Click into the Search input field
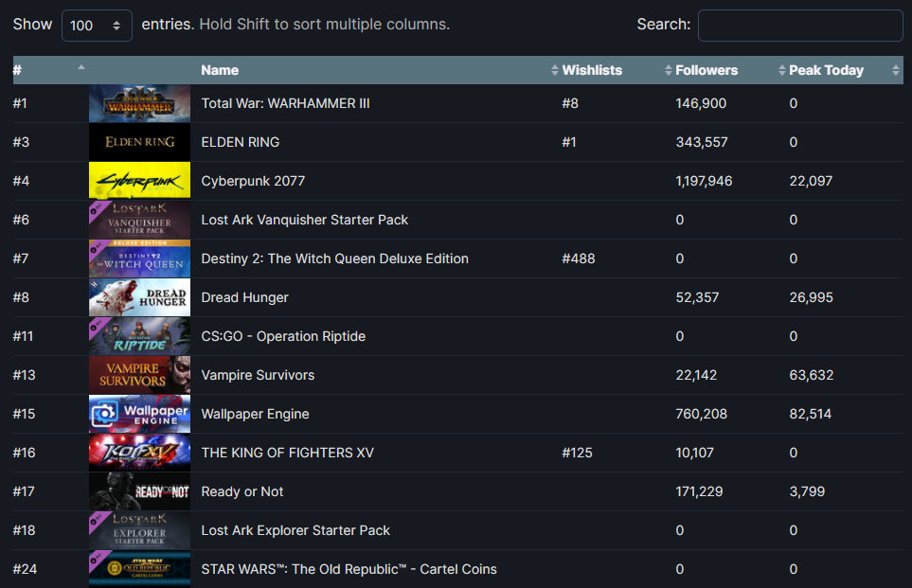The image size is (912, 588). [x=799, y=26]
